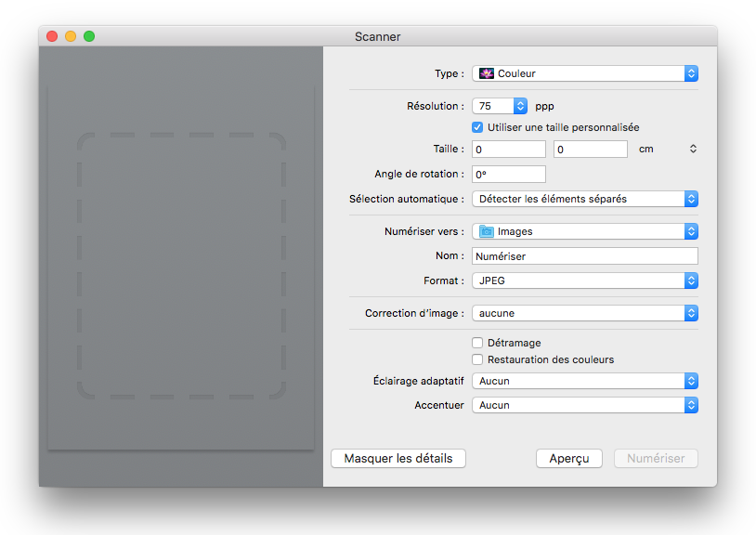The height and width of the screenshot is (535, 756).
Task: Uncheck Utiliser une taille personnalisée
Action: [477, 128]
